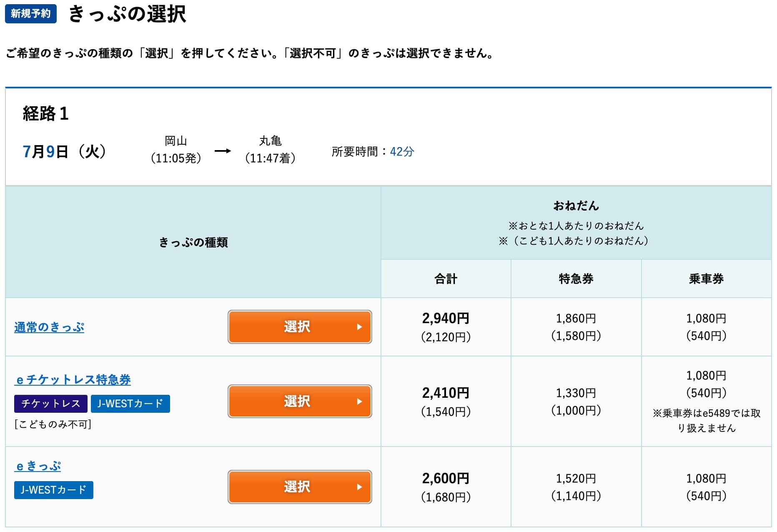The image size is (777, 532).
Task: Click the ※おとな1人あたりのおねだん note
Action: (576, 226)
